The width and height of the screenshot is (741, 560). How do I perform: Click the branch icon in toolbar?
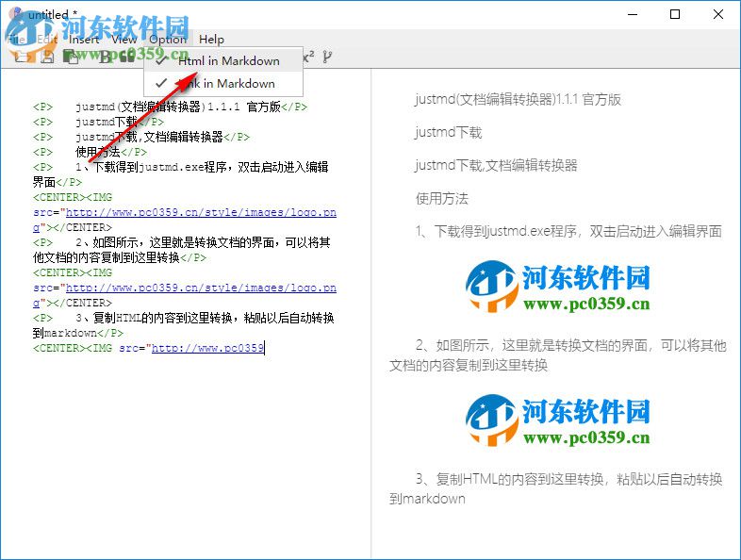(x=327, y=58)
